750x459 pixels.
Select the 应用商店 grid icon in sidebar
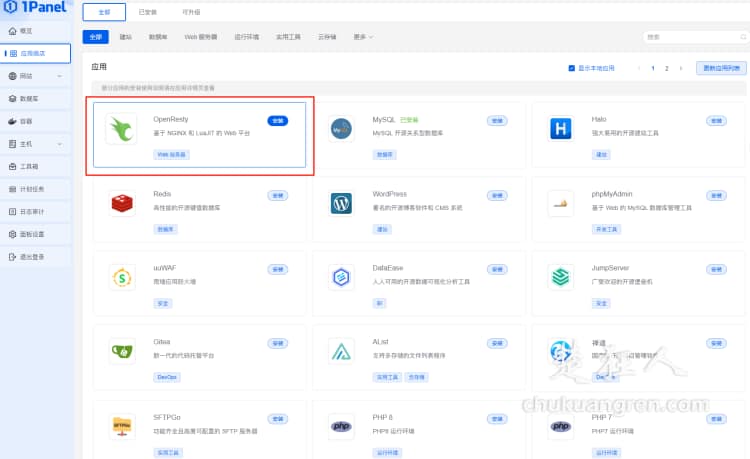click(x=13, y=54)
